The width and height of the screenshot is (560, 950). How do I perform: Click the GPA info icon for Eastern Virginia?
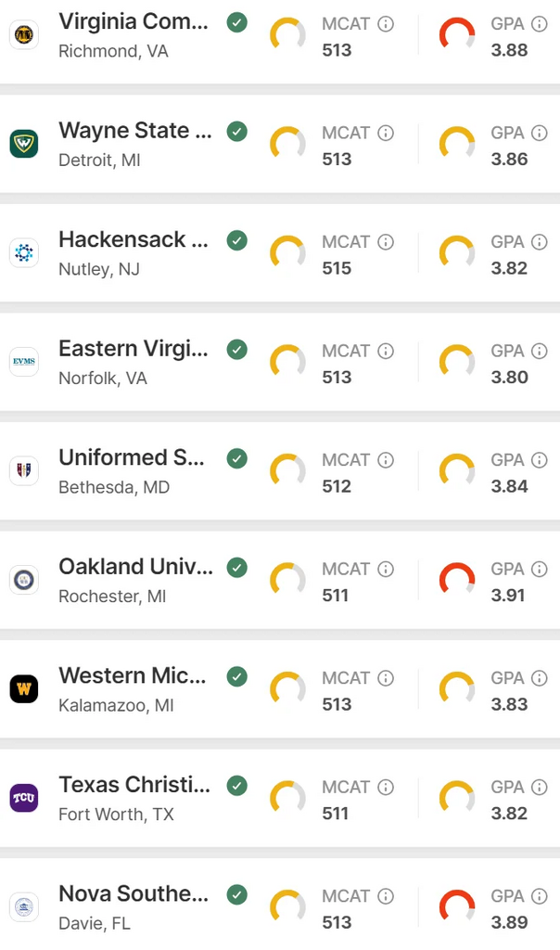(540, 351)
